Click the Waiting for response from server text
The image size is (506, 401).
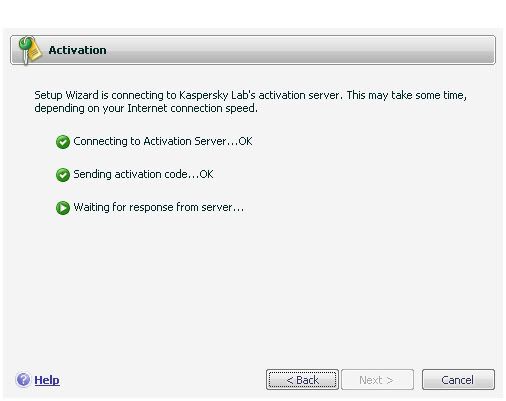click(159, 207)
